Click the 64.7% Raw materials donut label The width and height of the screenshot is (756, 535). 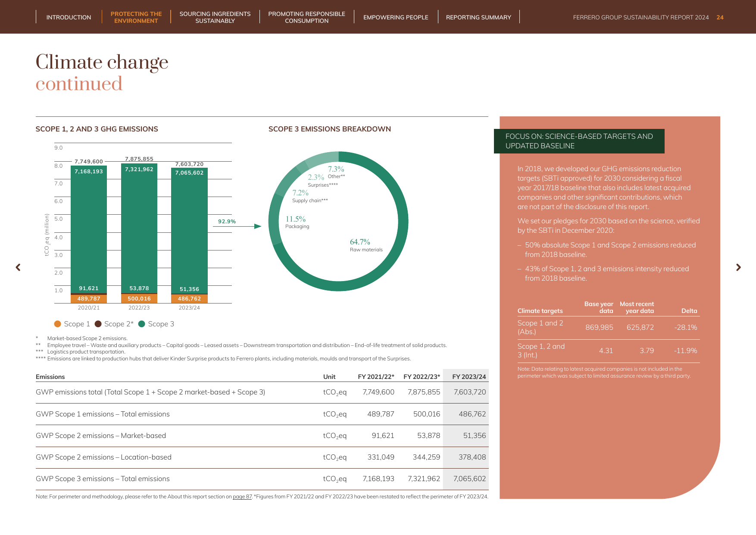point(366,245)
